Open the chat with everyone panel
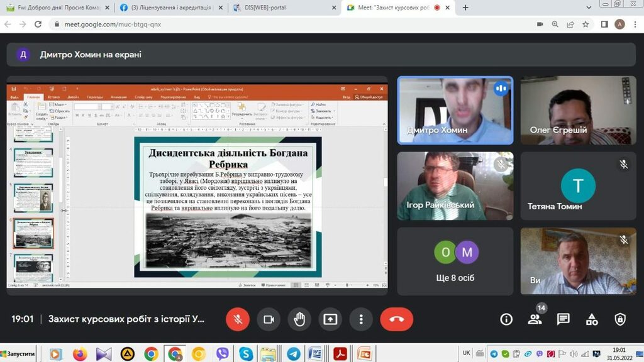This screenshot has height=362, width=644. coord(563,319)
